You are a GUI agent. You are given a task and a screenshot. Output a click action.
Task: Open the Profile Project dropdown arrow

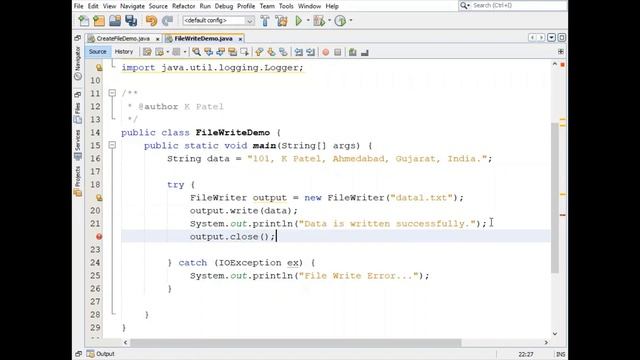point(351,20)
